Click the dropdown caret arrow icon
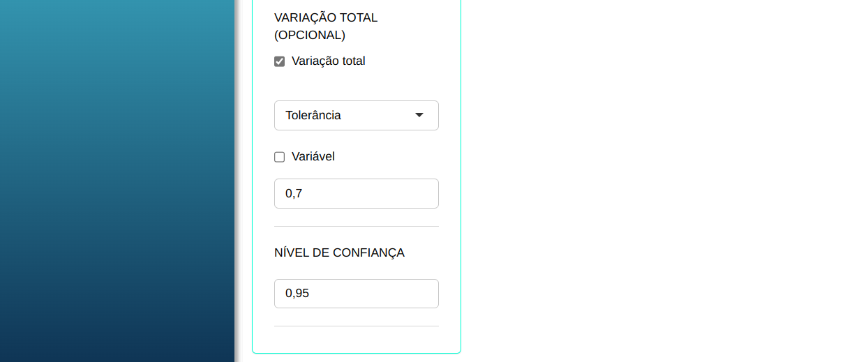868x362 pixels. 419,115
